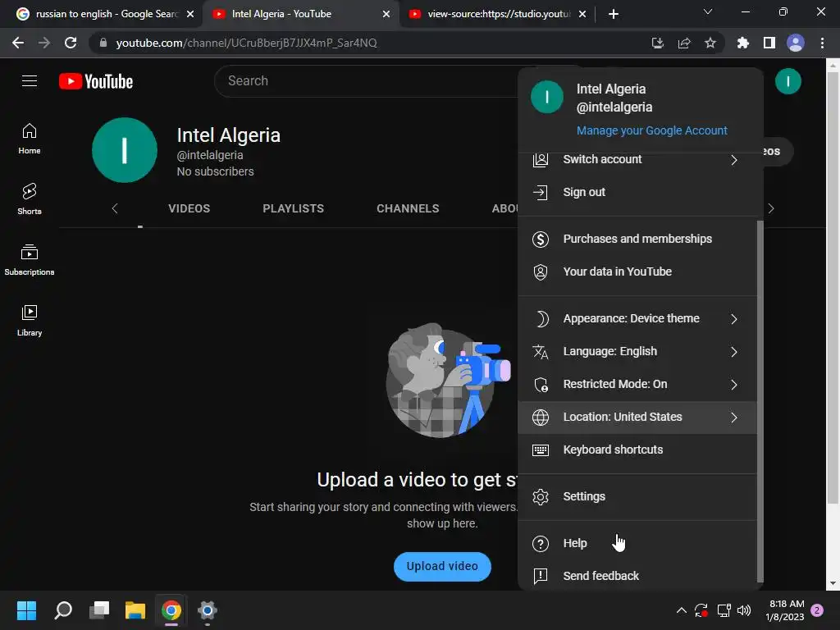
Task: Open Windows Start menu
Action: coord(26,610)
